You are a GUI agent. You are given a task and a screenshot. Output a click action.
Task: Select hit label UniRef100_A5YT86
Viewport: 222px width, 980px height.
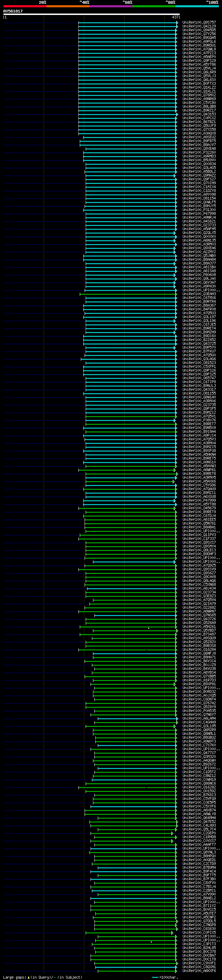pyautogui.click(x=199, y=64)
